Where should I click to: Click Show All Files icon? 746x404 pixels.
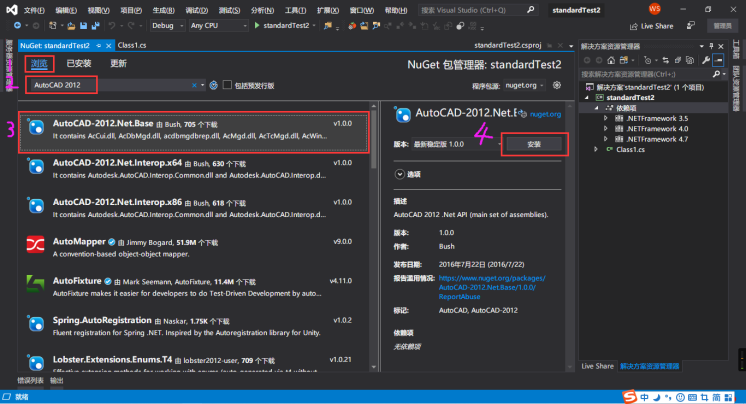(x=690, y=60)
